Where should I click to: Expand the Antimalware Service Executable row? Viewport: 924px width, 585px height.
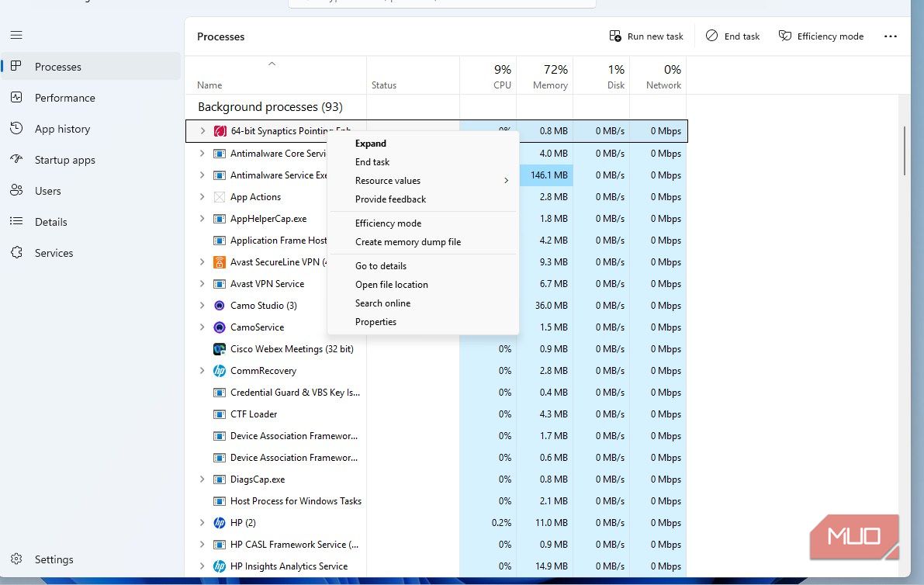202,175
